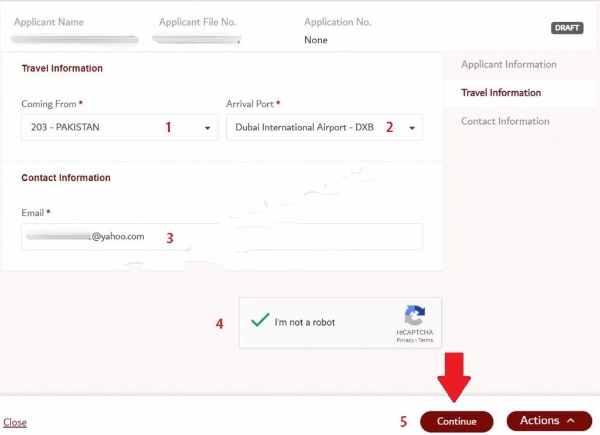Select Travel Information in side navigation
The width and height of the screenshot is (600, 435).
[x=501, y=93]
